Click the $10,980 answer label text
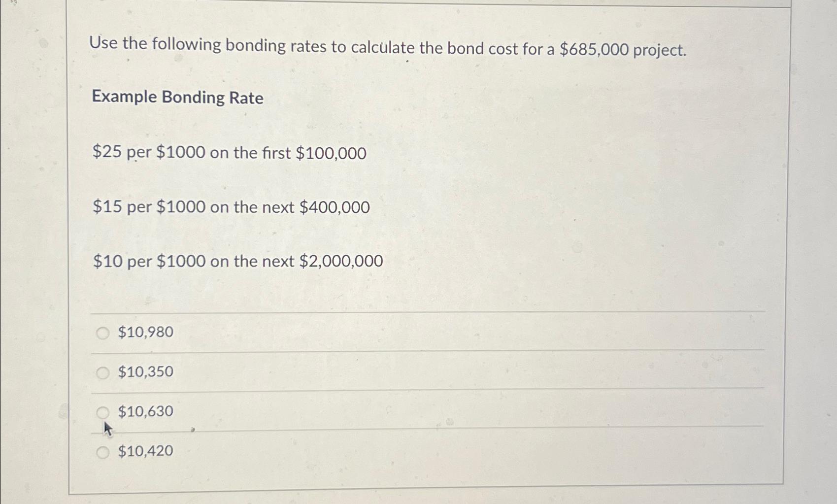 [x=144, y=333]
